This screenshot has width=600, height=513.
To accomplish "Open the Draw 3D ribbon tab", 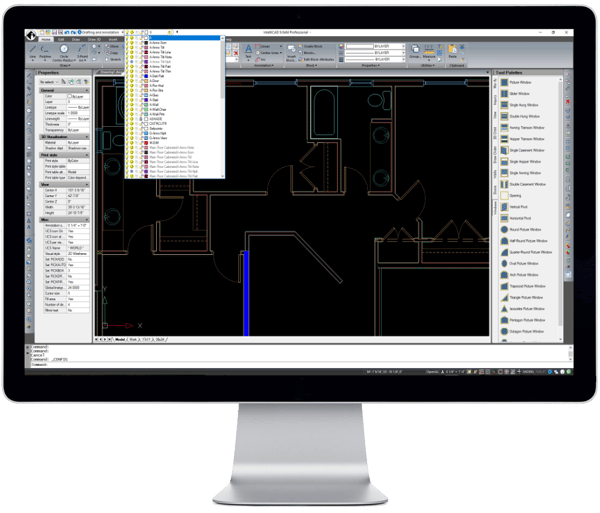I will [93, 39].
